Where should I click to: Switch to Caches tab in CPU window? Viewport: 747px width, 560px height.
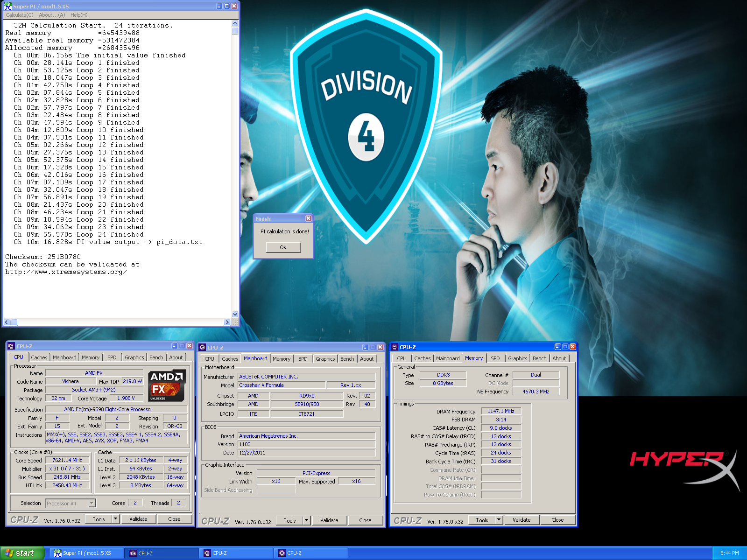(x=39, y=357)
